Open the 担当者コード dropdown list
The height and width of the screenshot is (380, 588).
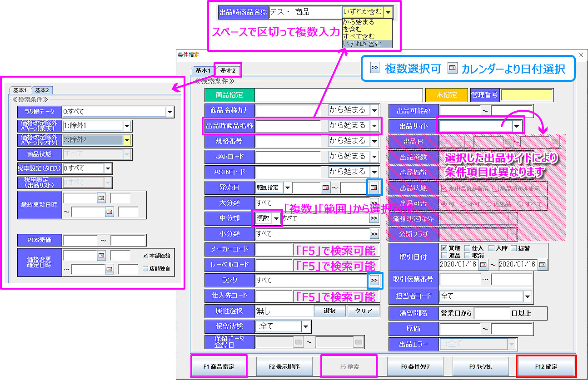coord(527,296)
